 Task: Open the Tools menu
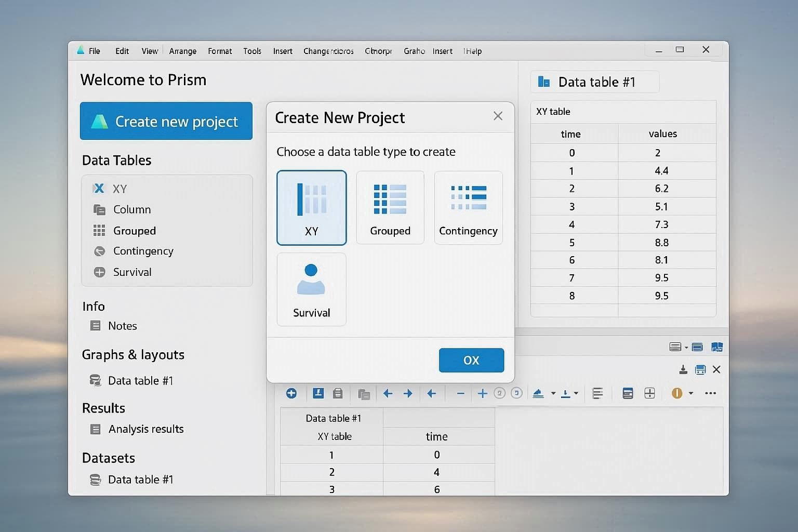[252, 51]
